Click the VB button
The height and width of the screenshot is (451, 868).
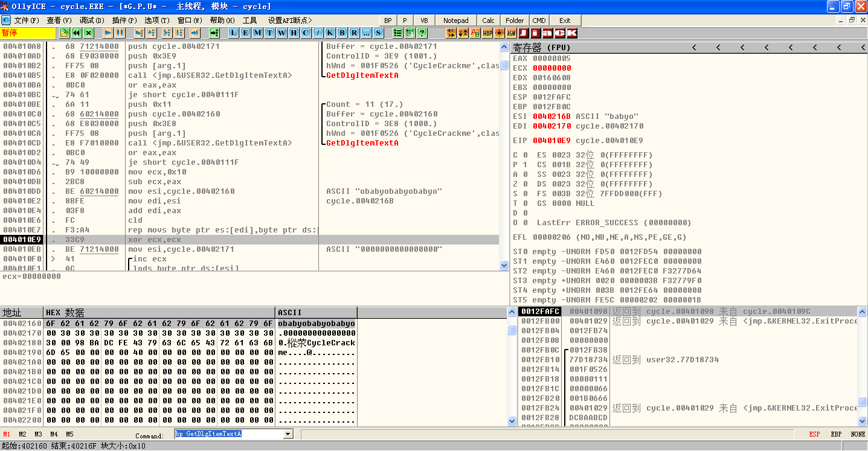[424, 21]
